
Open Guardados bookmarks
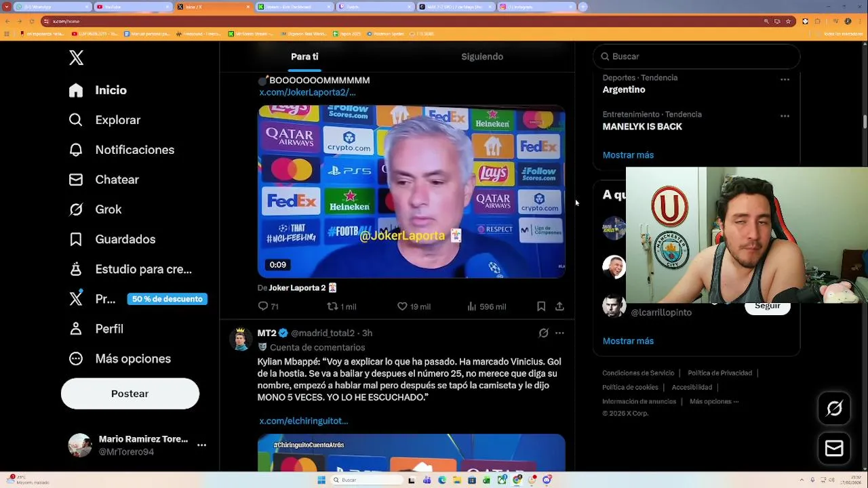[113, 239]
